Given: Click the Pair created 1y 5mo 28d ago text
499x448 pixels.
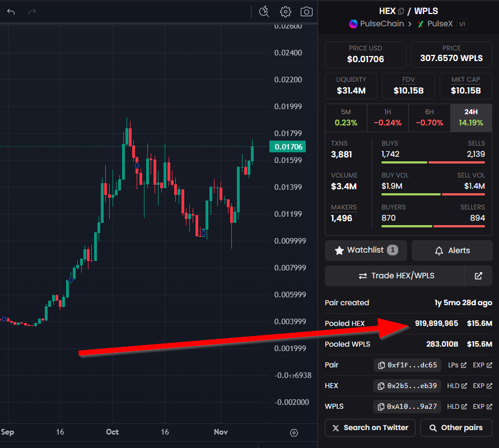Looking at the screenshot, I should [463, 302].
